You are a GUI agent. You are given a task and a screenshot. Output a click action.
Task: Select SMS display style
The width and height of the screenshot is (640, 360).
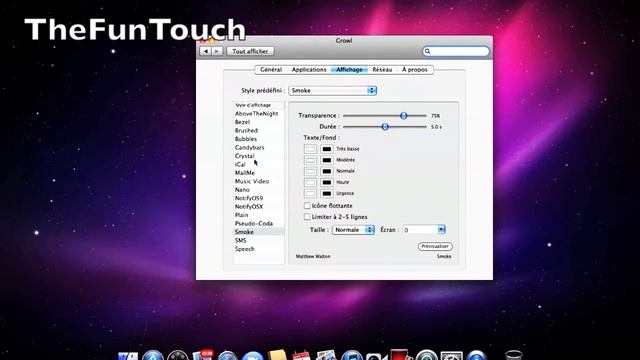pos(259,240)
